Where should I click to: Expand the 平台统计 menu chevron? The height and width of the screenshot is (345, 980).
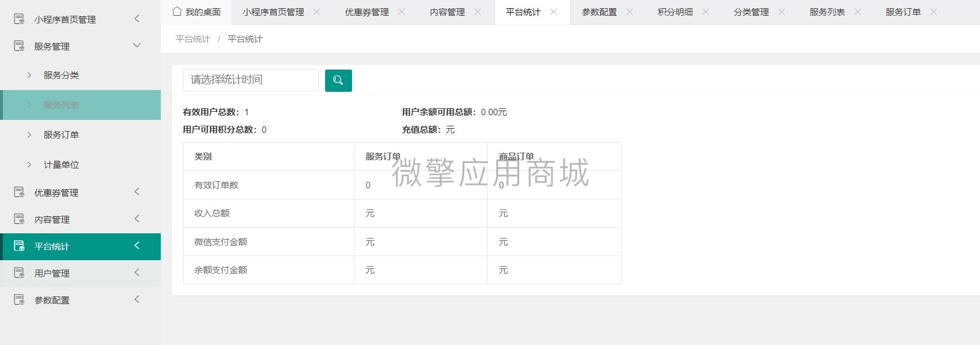(x=137, y=246)
